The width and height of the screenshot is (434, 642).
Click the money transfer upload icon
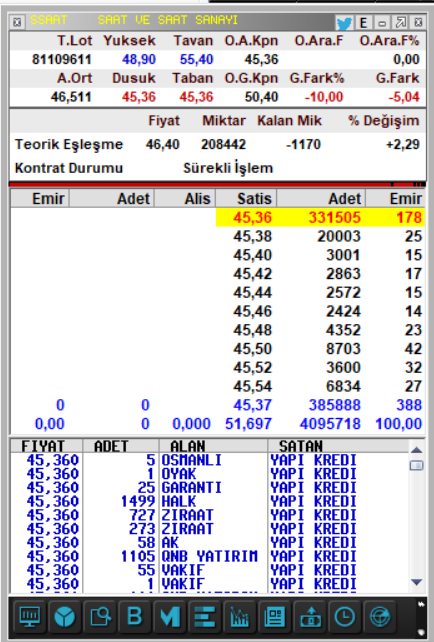pyautogui.click(x=310, y=617)
